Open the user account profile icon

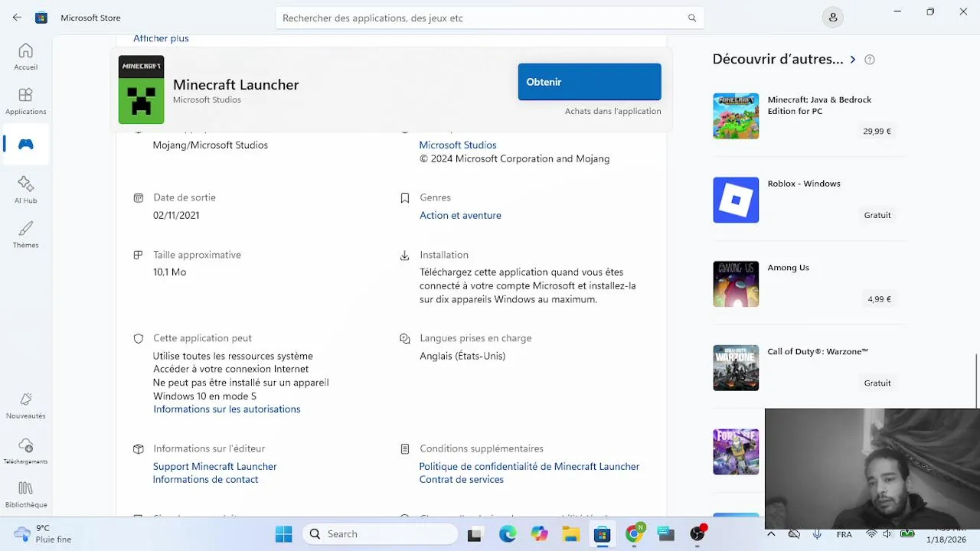click(x=833, y=18)
